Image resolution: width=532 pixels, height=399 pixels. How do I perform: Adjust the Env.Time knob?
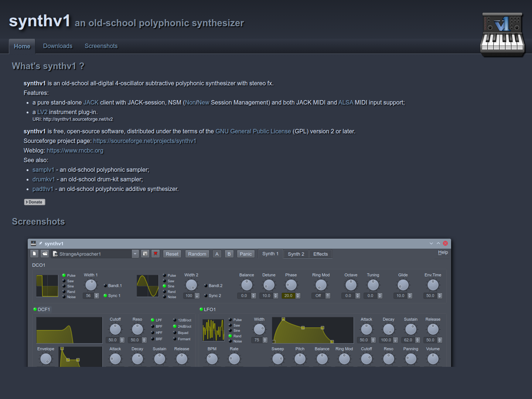pyautogui.click(x=433, y=285)
